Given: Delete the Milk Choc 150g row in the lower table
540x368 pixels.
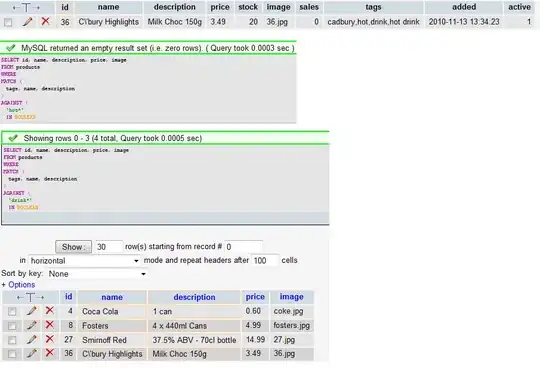Looking at the screenshot, I should click(x=50, y=353).
